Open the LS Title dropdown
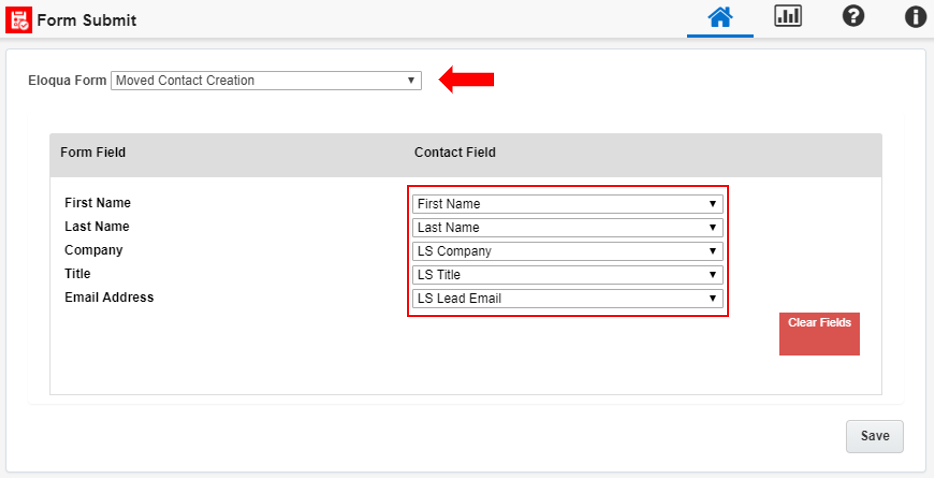Viewport: 934px width, 478px height. pyautogui.click(x=568, y=275)
